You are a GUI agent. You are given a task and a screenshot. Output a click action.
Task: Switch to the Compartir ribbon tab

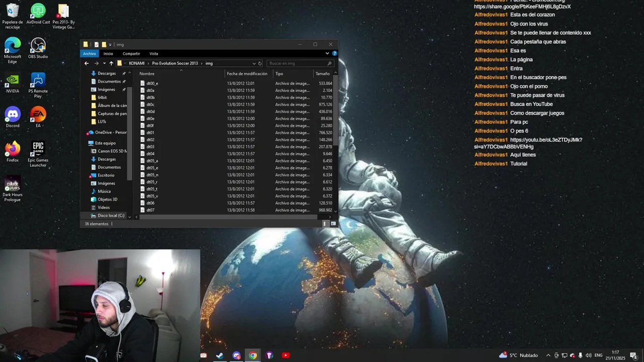point(131,54)
